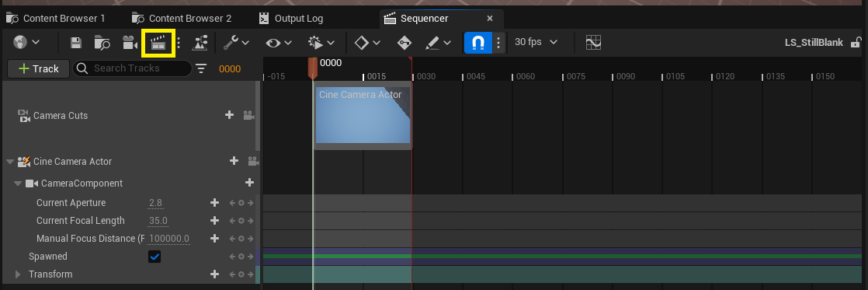Click add-key circle on Manual Focus Distance row
The width and height of the screenshot is (868, 290).
click(x=241, y=239)
